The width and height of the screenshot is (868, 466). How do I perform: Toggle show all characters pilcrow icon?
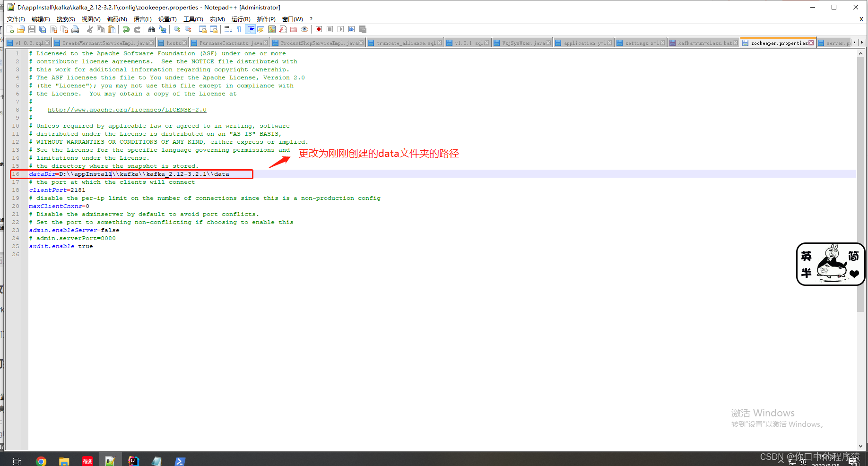pyautogui.click(x=239, y=29)
